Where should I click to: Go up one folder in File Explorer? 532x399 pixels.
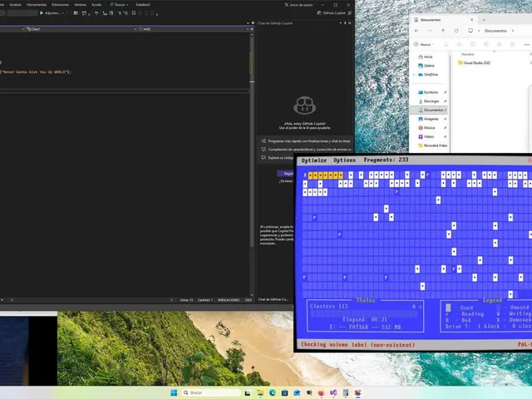click(x=443, y=31)
